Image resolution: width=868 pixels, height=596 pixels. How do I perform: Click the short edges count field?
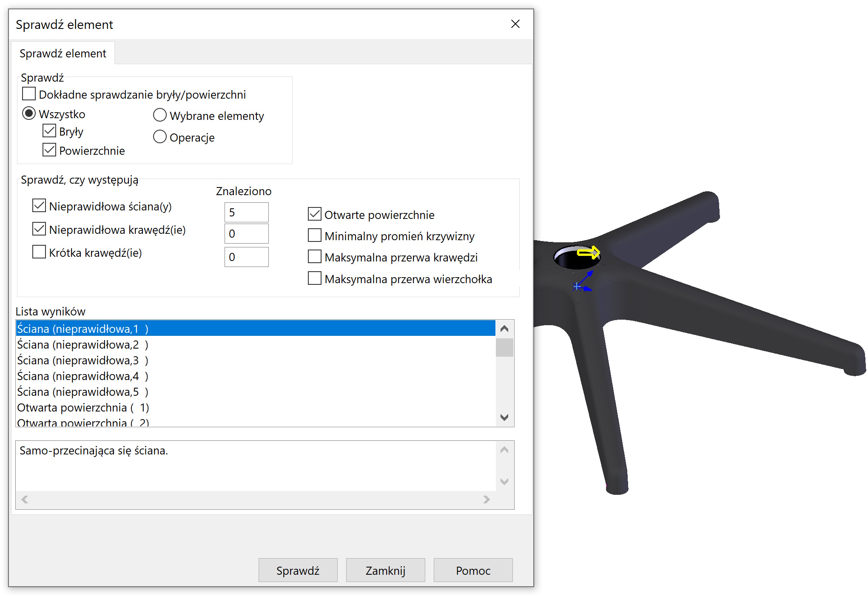tap(247, 257)
